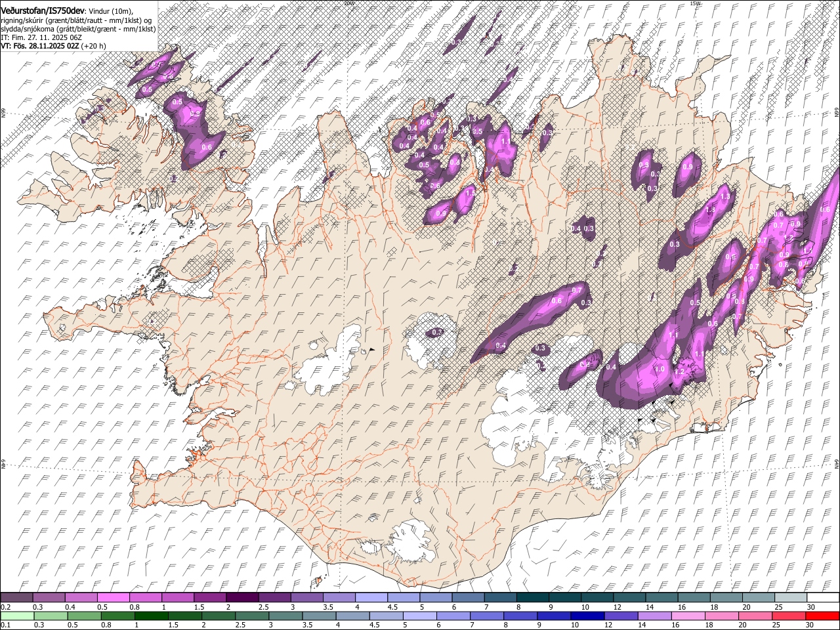Choose the hot pink rain swatch starting at 20

tap(755, 616)
